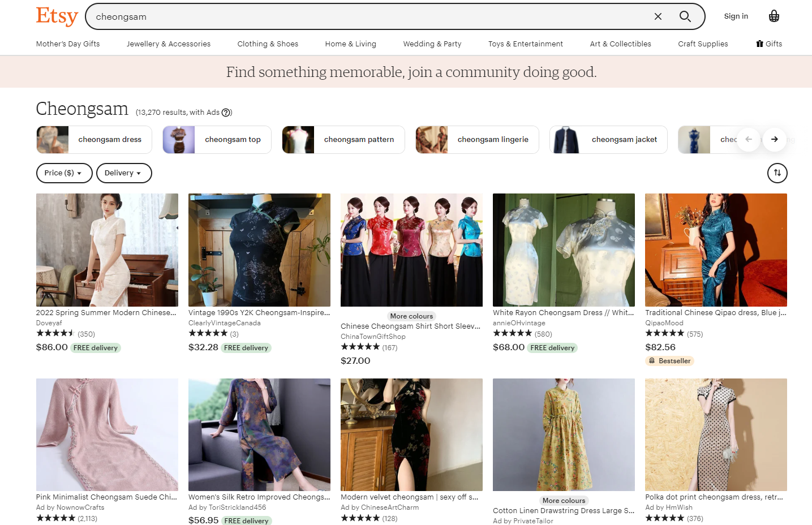The width and height of the screenshot is (812, 525).
Task: Click the blue Qipao dress product image
Action: [716, 249]
